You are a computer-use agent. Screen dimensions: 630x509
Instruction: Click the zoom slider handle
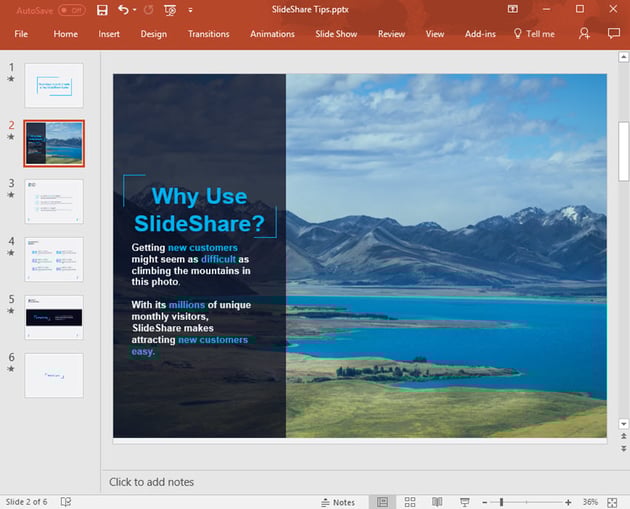coord(501,502)
